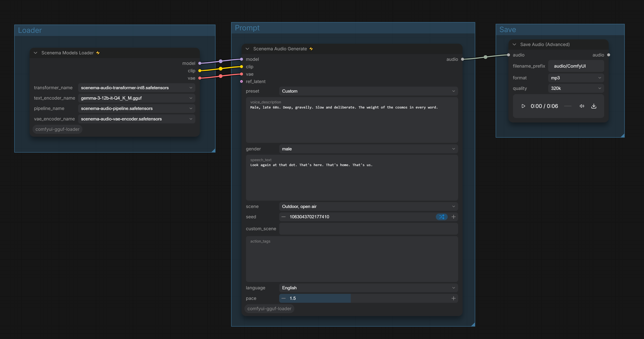The image size is (644, 339).
Task: Click the red vae link midpoint dot
Action: pyautogui.click(x=220, y=76)
